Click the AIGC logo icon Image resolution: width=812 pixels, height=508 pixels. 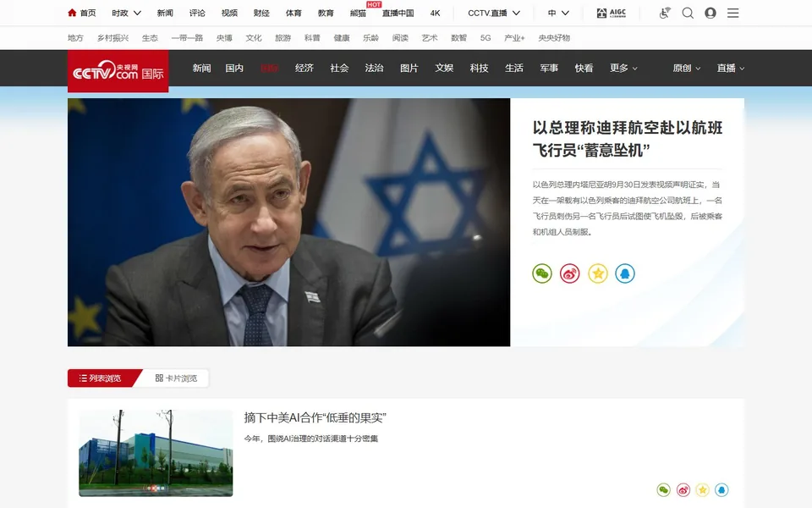(611, 13)
